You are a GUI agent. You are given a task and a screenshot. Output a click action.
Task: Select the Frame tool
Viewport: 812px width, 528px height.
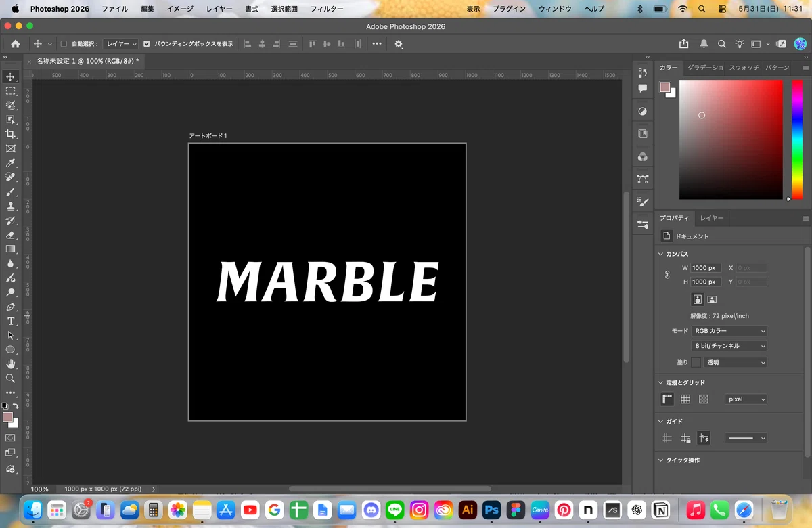pyautogui.click(x=10, y=149)
